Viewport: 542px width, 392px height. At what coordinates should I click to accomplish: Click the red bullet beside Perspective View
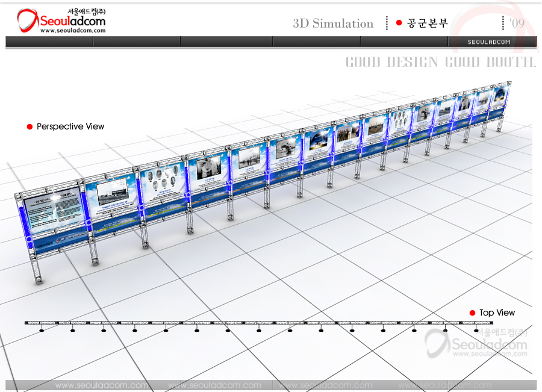[x=30, y=126]
